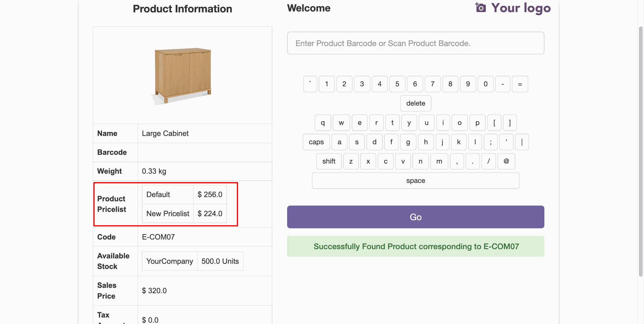Click the New Pricelist row

click(x=184, y=214)
